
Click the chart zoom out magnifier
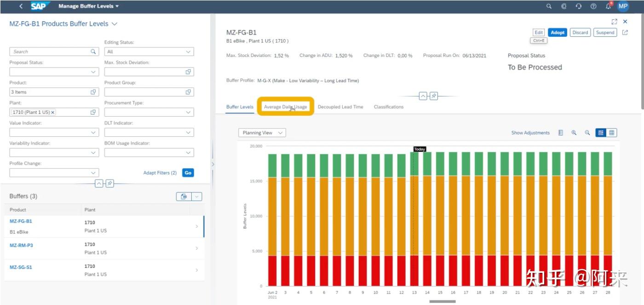click(587, 133)
